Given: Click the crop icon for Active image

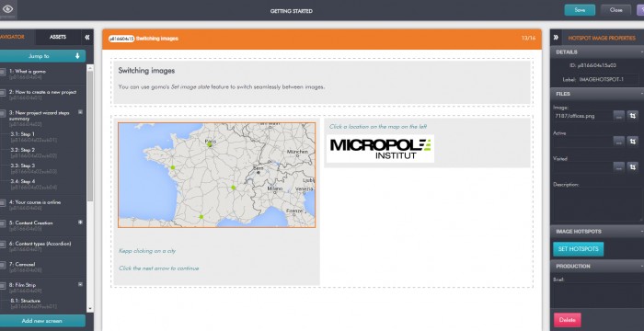Looking at the screenshot, I should point(633,142).
